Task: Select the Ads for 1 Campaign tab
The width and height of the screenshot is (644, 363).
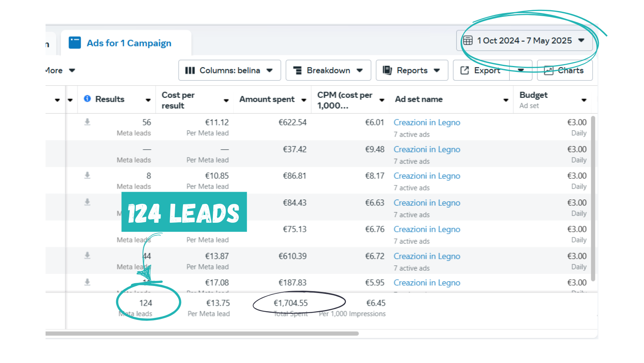Action: click(128, 43)
